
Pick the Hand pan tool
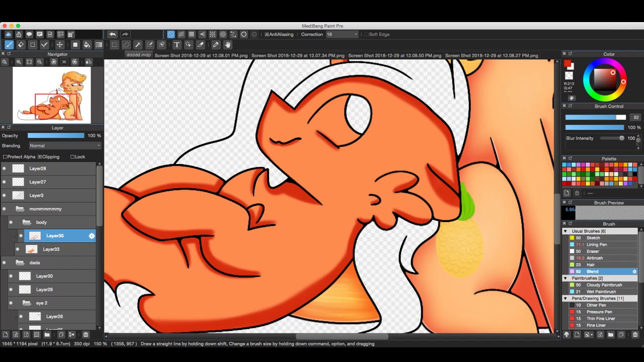point(227,45)
